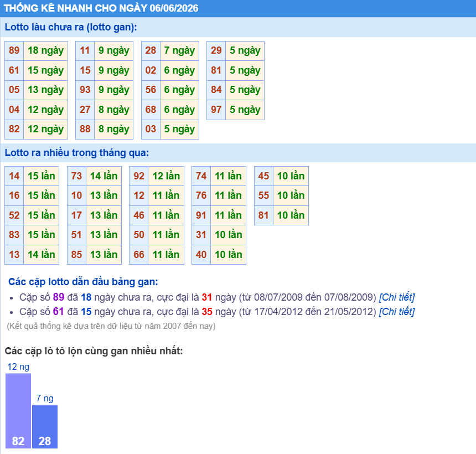
Task: Click the '15 ngày' cell
Action: click(x=45, y=70)
